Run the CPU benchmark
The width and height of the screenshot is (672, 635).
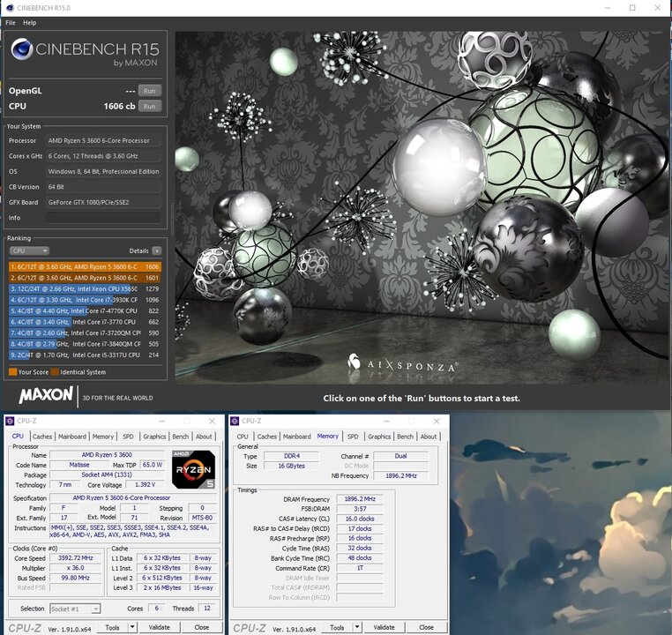pos(150,106)
